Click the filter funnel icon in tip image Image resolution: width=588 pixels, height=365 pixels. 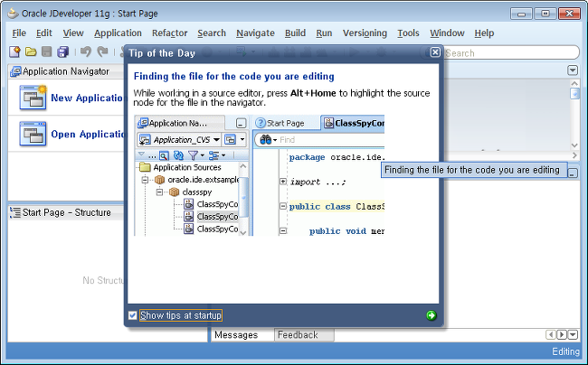tap(193, 155)
